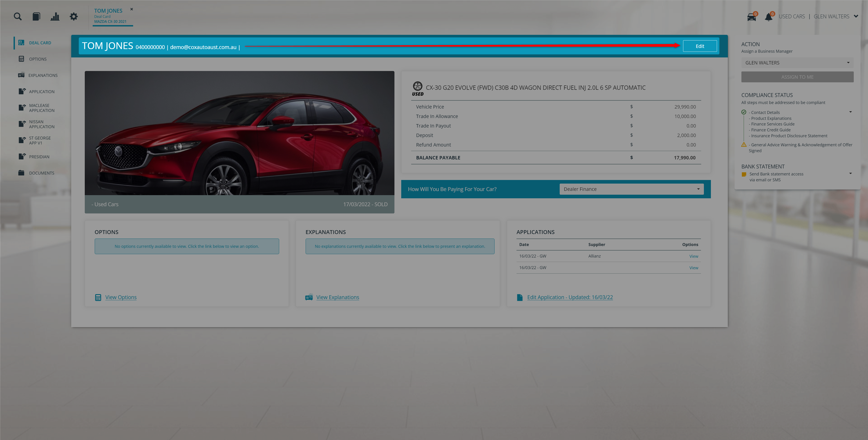This screenshot has height=440, width=868.
Task: Click the Explanations projector sidebar icon
Action: (21, 75)
